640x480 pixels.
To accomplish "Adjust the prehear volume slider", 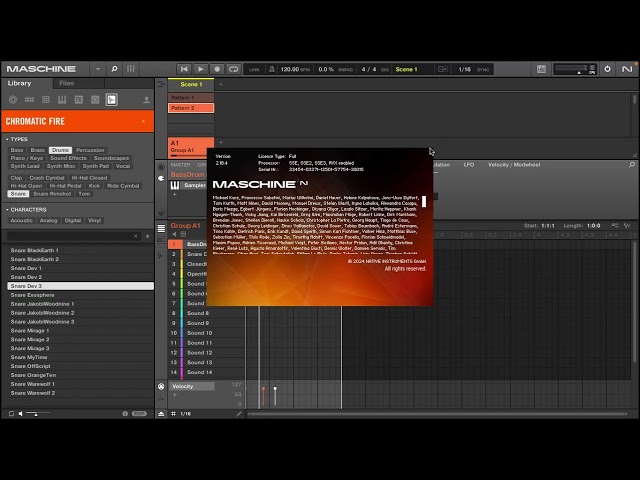I will [38, 413].
